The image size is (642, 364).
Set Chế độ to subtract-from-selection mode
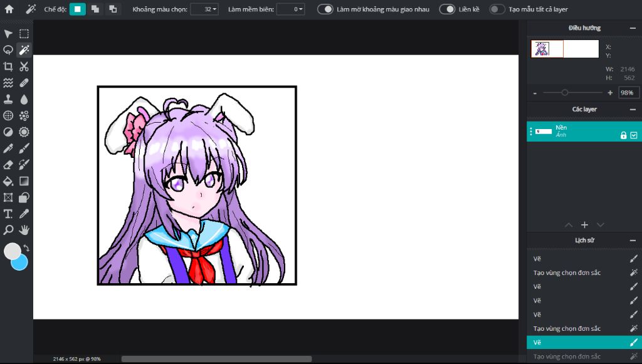point(113,9)
